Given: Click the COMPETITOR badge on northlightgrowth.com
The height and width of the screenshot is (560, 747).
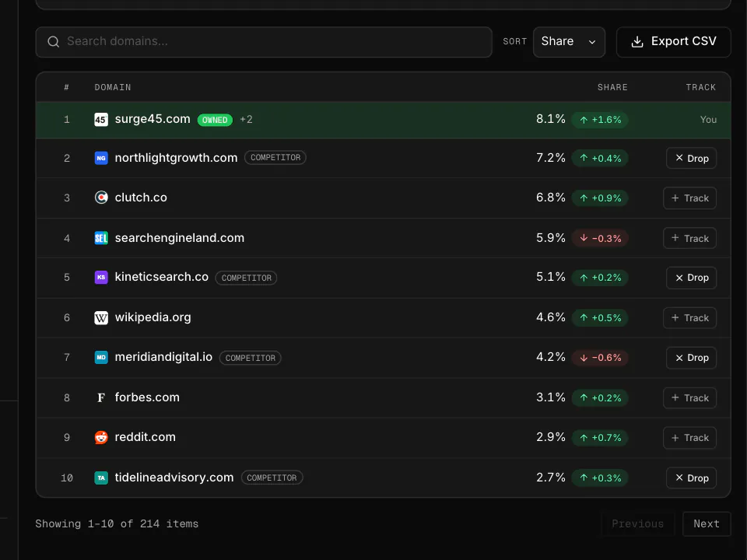Looking at the screenshot, I should pyautogui.click(x=275, y=158).
